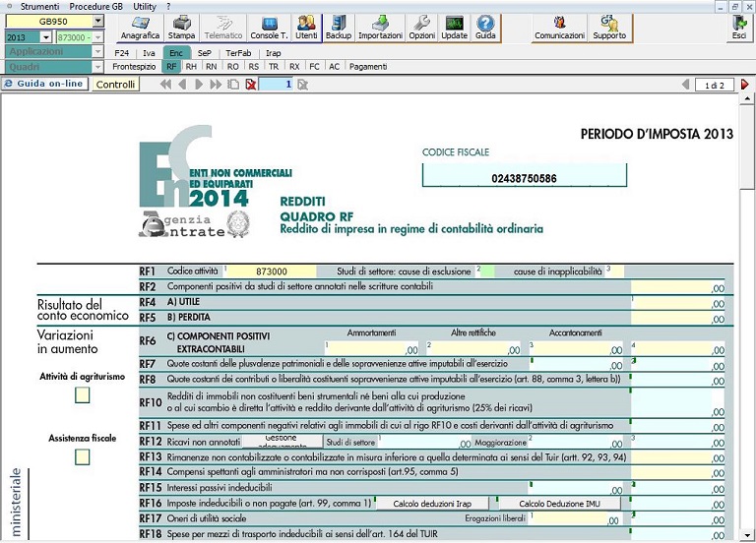This screenshot has width=756, height=543.
Task: Click the Controlli button
Action: click(115, 85)
